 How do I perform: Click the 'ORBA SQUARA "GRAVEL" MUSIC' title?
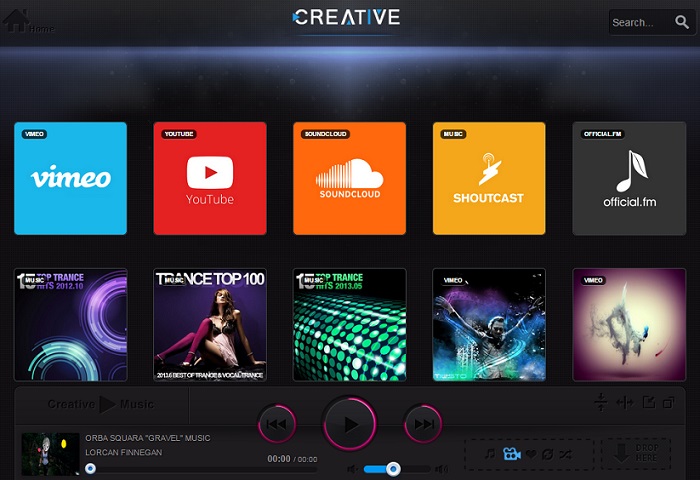point(148,438)
